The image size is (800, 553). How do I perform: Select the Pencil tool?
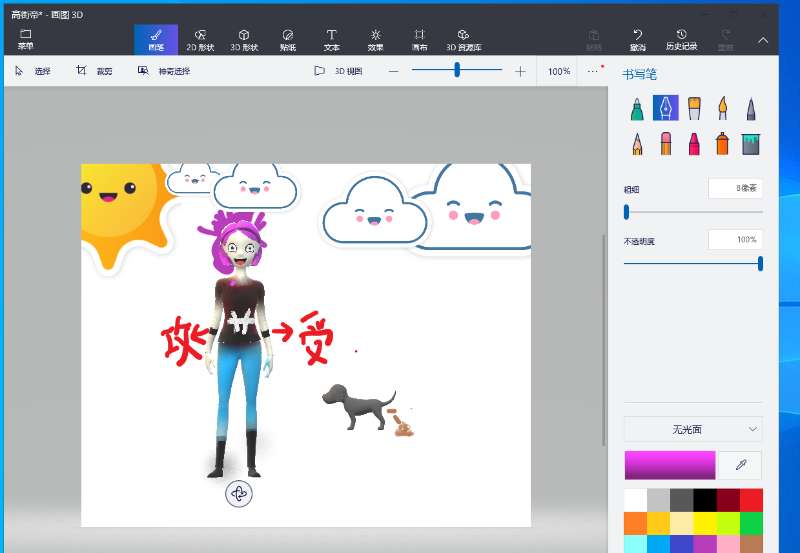pos(637,144)
